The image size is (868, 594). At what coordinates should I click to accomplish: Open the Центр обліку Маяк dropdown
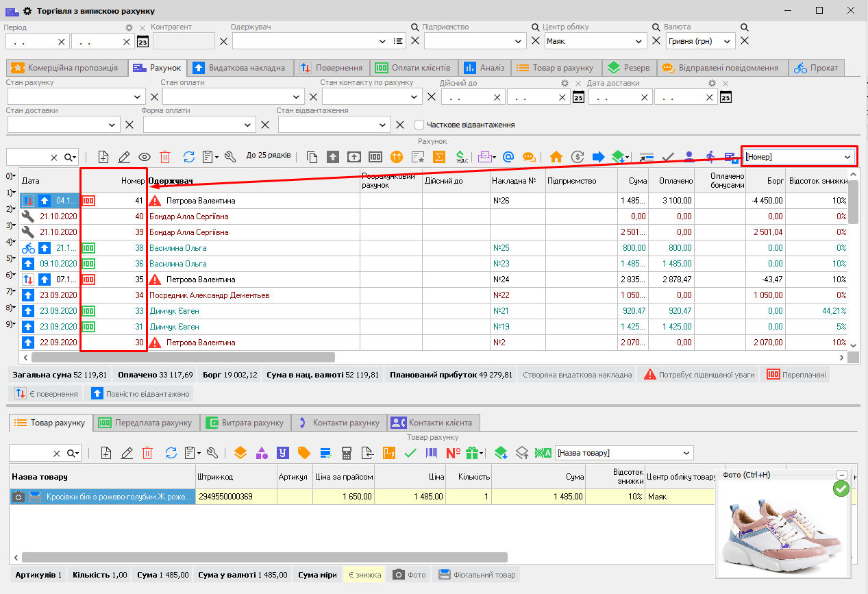(639, 41)
